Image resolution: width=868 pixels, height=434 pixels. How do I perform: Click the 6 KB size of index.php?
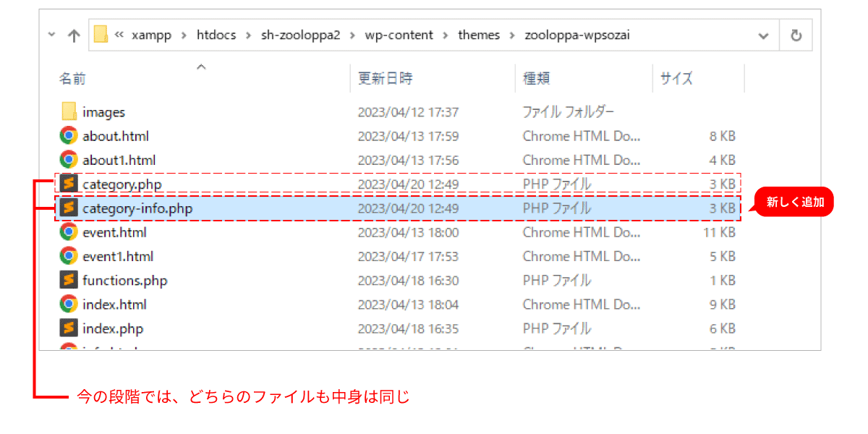click(x=723, y=328)
